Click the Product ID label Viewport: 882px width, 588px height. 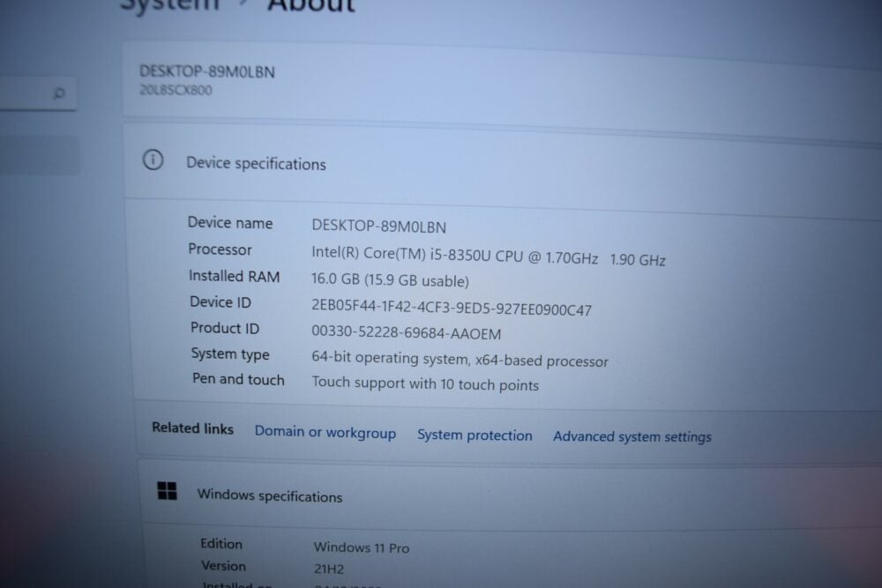click(225, 328)
